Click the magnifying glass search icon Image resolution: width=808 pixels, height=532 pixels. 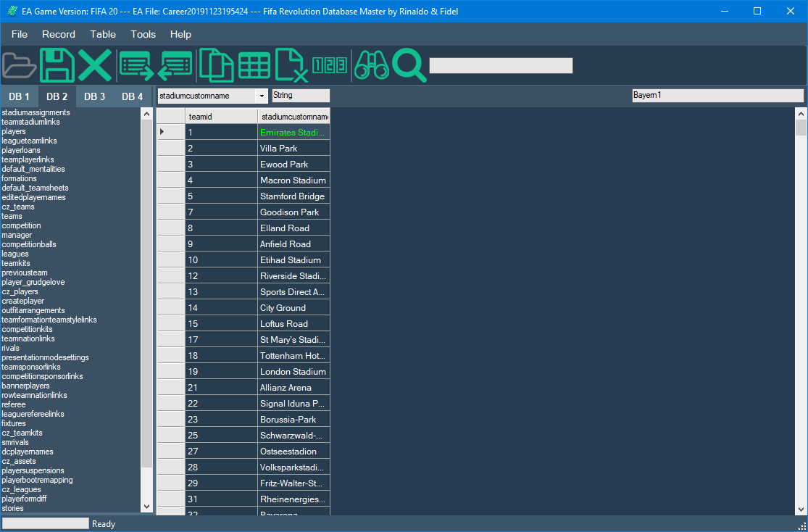[409, 66]
